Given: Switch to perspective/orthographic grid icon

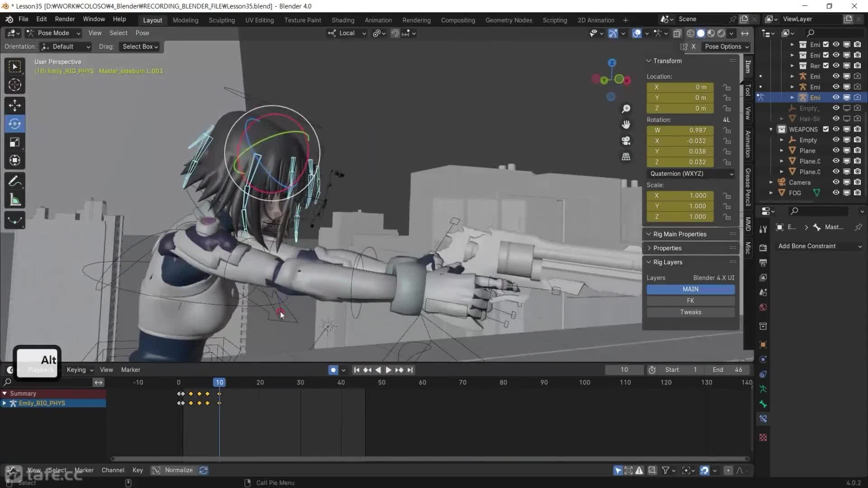Looking at the screenshot, I should [x=626, y=157].
